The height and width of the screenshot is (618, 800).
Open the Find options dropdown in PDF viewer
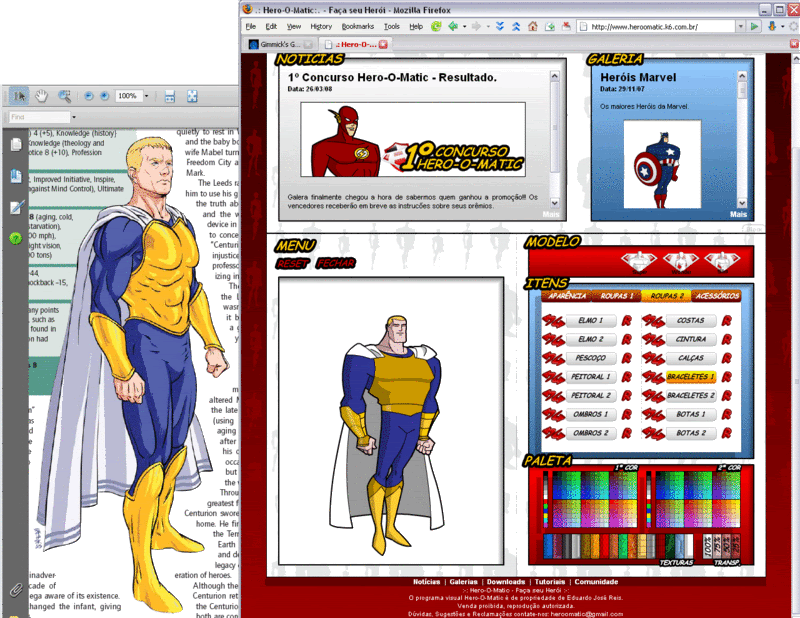click(x=74, y=117)
